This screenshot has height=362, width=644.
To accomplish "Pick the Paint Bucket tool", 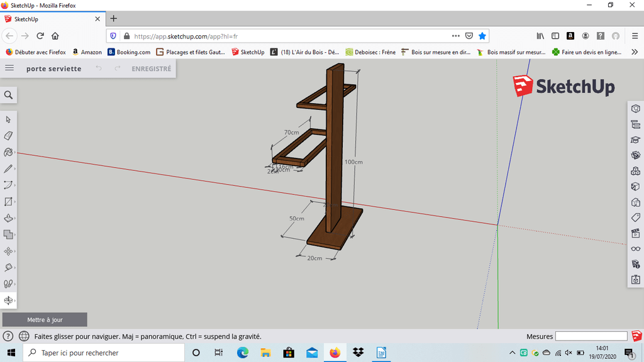I will tap(8, 152).
